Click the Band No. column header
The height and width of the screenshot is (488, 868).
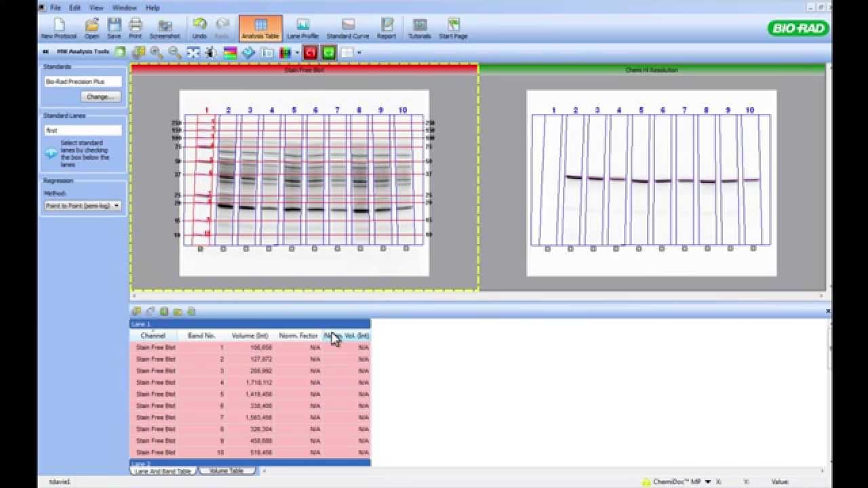tap(201, 335)
